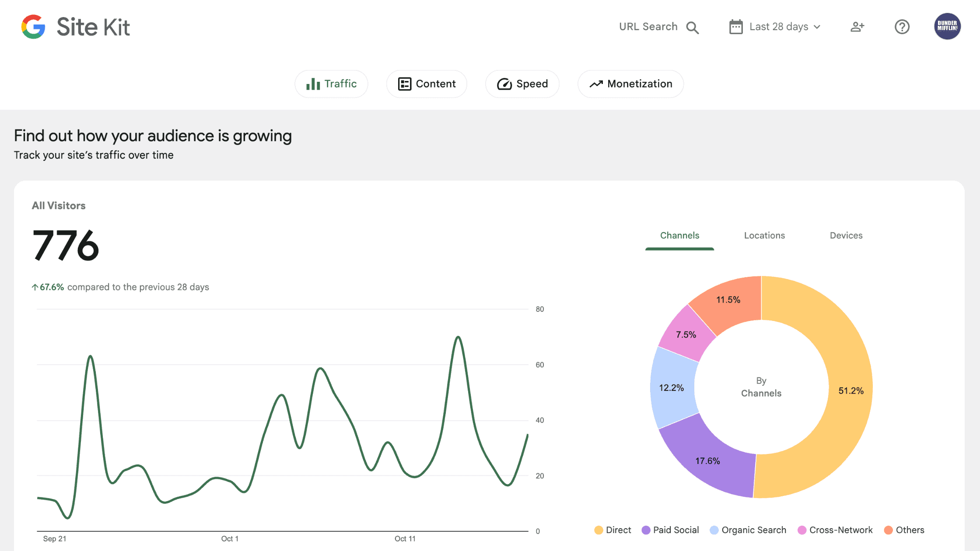Switch to the Locations tab
The height and width of the screenshot is (551, 980).
[x=764, y=235]
